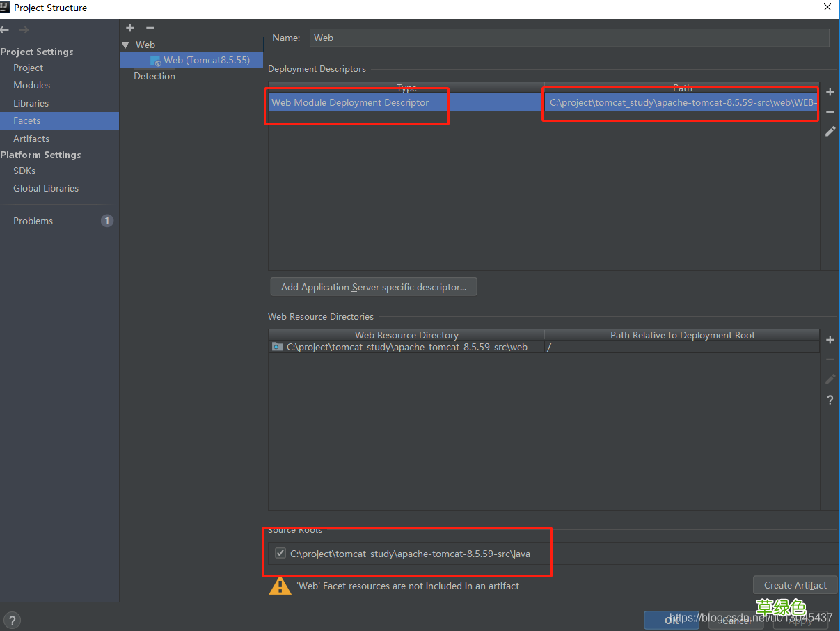840x631 pixels.
Task: Open help for web resource directories
Action: coord(830,400)
